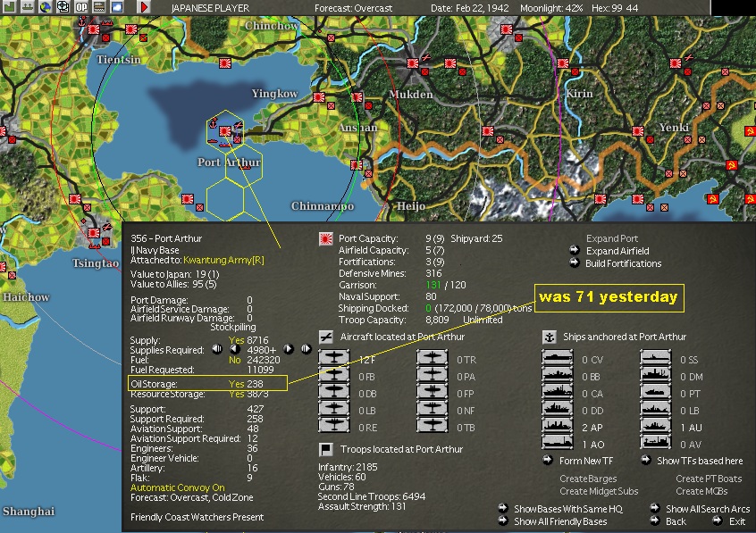Select the Kirin base flag on map
Screen dimensions: 756x533
point(563,63)
